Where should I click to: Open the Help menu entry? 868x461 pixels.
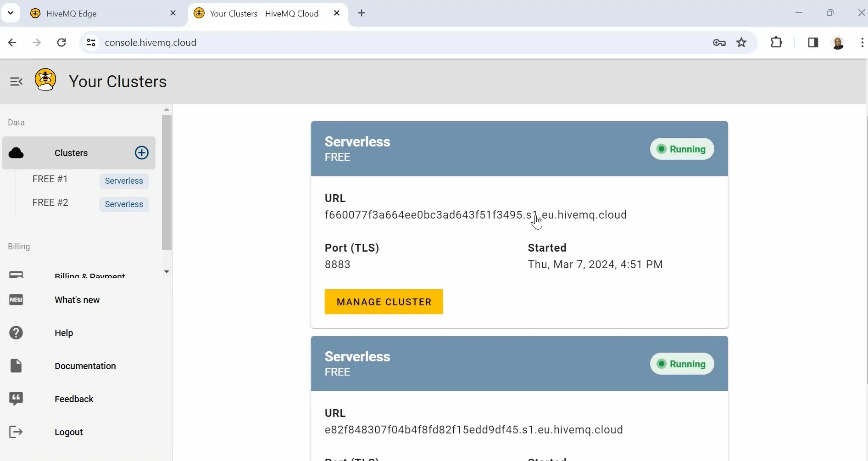click(x=64, y=333)
